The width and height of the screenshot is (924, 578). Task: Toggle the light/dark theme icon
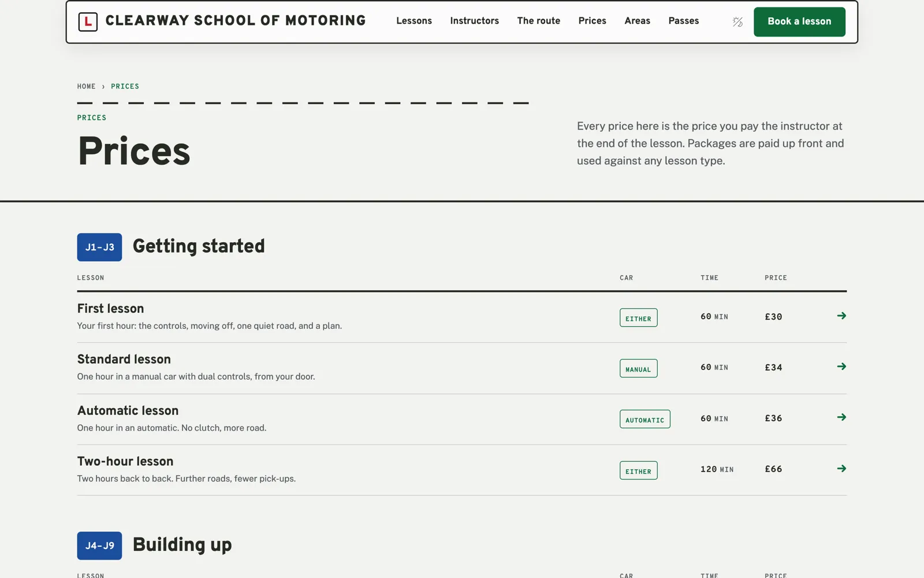click(737, 22)
